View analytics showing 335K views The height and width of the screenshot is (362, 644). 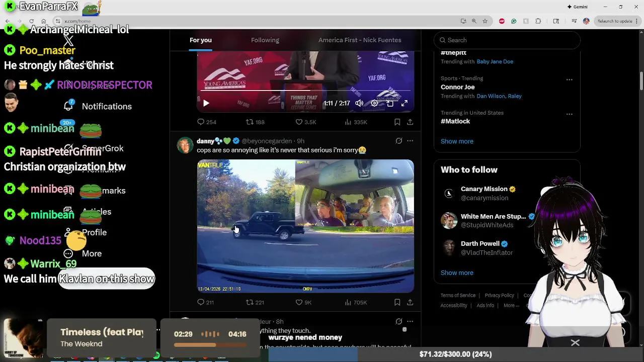tap(356, 122)
